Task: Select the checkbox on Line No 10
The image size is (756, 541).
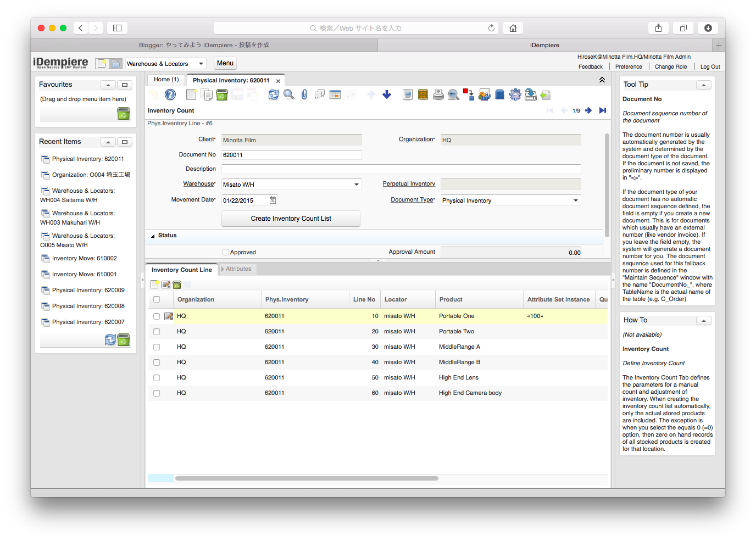Action: (157, 316)
